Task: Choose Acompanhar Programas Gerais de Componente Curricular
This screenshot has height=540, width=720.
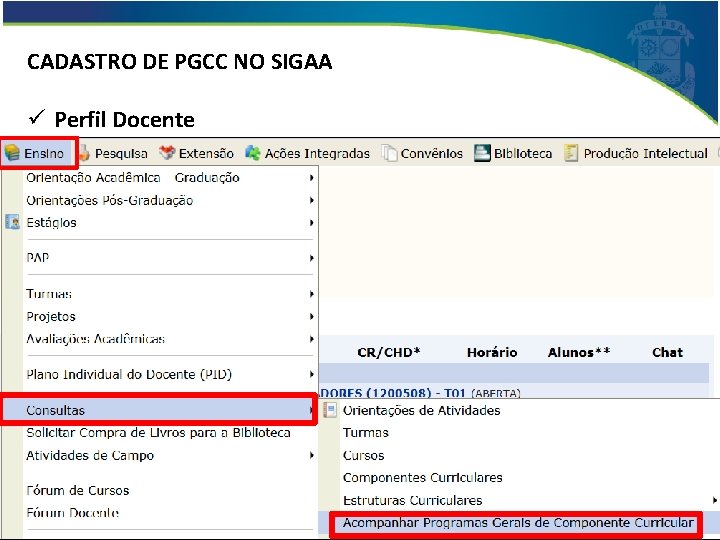Action: pos(518,523)
